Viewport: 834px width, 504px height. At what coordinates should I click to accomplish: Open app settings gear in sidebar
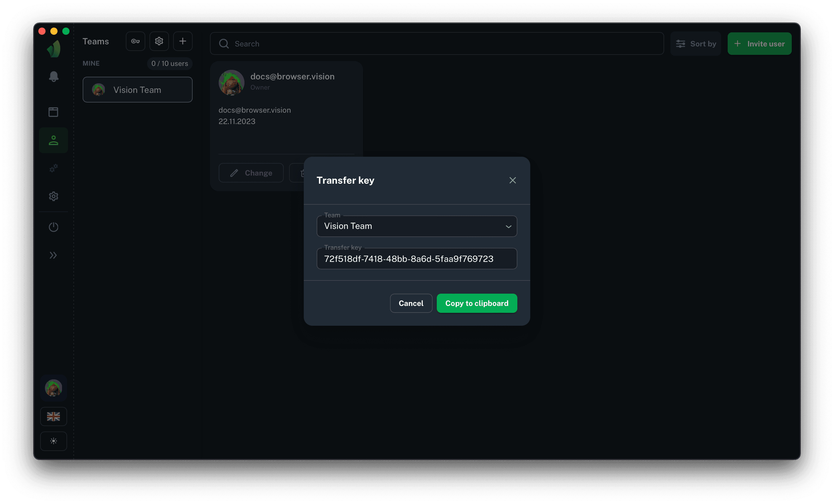point(54,196)
